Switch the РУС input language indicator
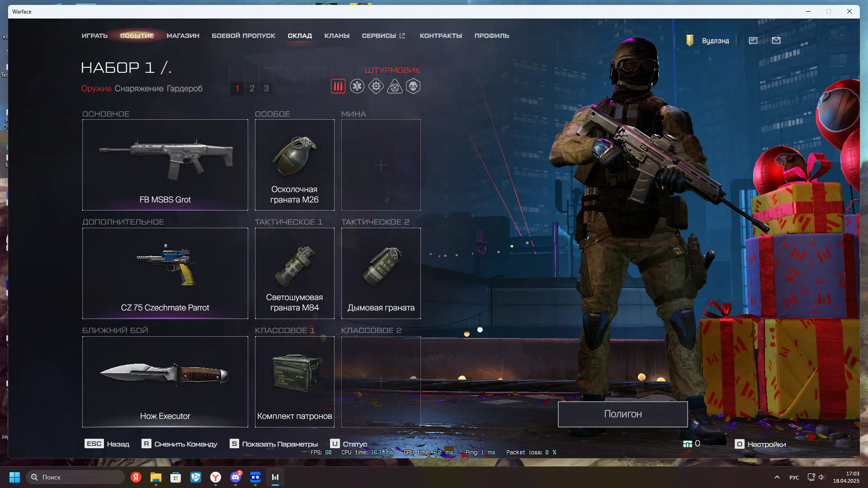Image resolution: width=868 pixels, height=488 pixels. click(794, 477)
